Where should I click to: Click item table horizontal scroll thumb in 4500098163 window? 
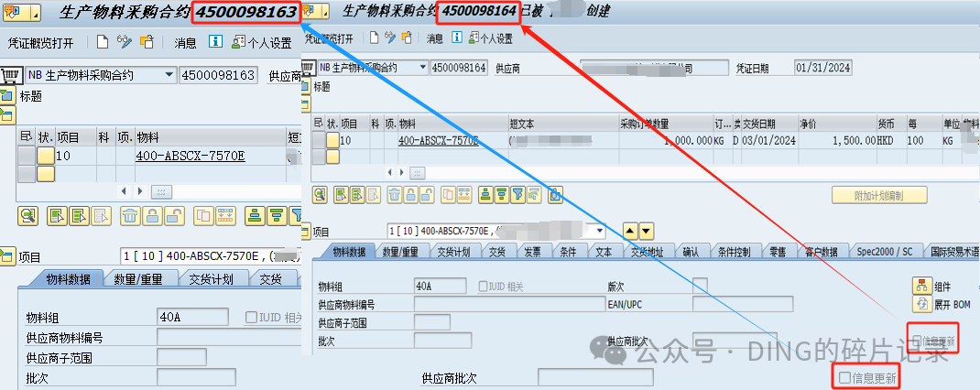(x=161, y=191)
